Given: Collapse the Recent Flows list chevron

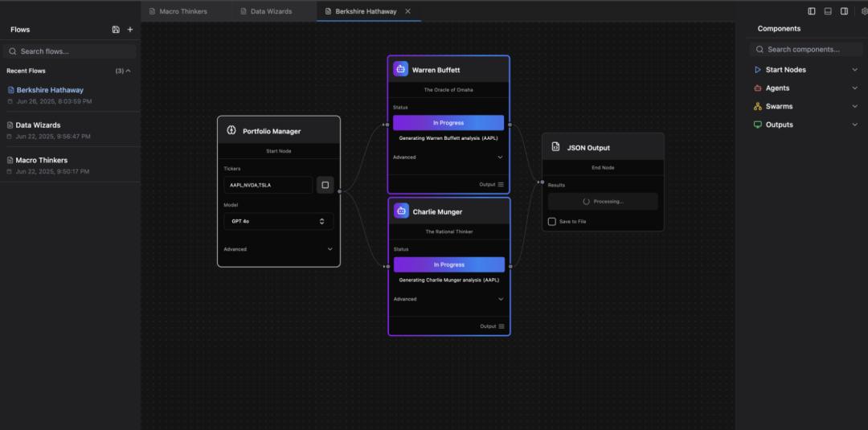Looking at the screenshot, I should coord(129,71).
